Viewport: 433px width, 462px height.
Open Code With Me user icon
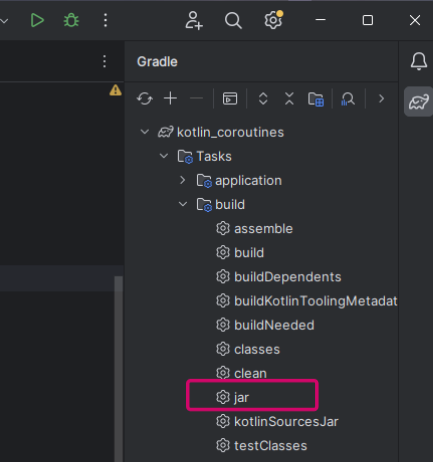[194, 20]
